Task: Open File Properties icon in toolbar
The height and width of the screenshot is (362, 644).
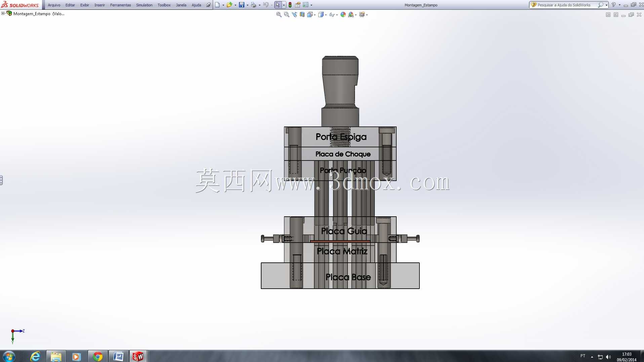Action: point(298,5)
